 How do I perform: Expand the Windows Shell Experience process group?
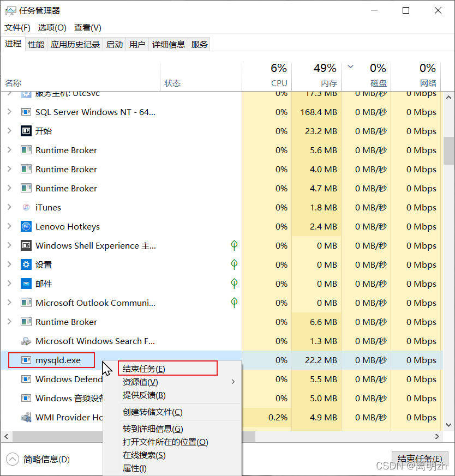point(9,245)
